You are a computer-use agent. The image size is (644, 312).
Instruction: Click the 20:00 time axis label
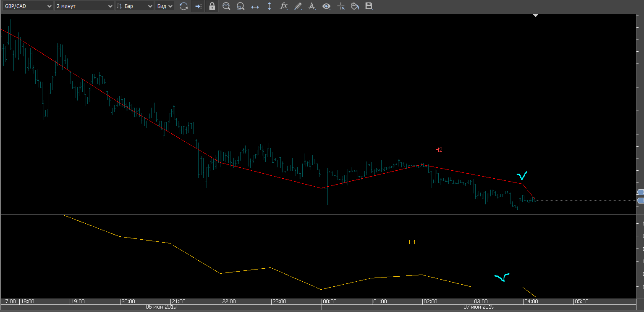(128, 301)
